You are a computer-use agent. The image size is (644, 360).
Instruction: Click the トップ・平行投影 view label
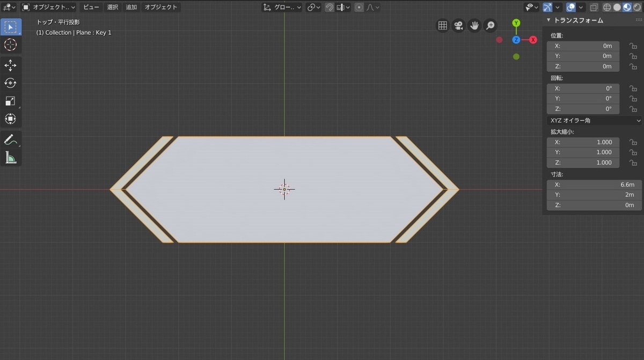coord(58,23)
